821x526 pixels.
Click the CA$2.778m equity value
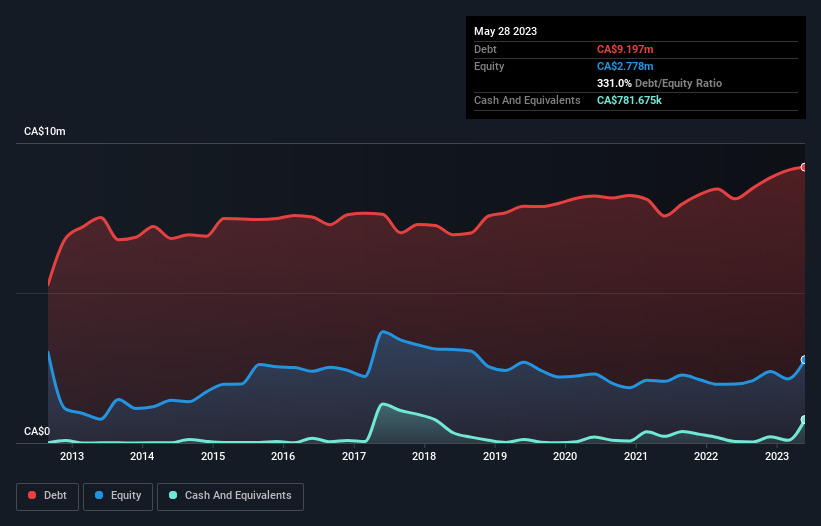coord(625,66)
